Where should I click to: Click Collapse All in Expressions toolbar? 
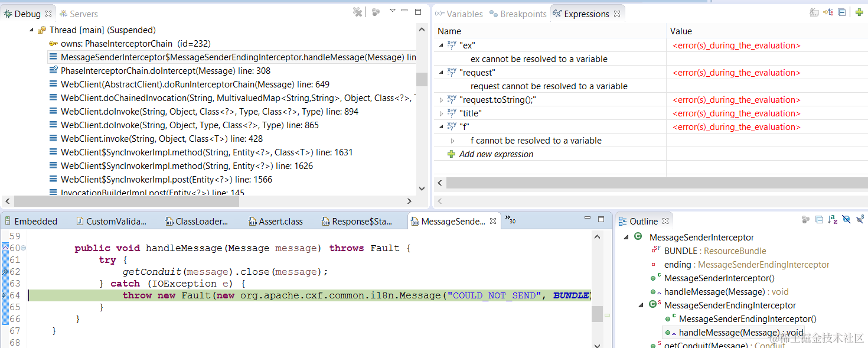[842, 12]
